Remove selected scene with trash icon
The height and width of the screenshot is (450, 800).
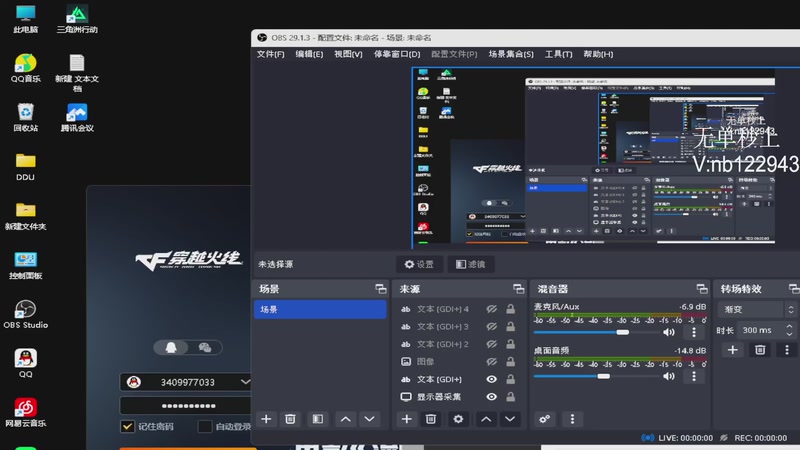coord(290,419)
